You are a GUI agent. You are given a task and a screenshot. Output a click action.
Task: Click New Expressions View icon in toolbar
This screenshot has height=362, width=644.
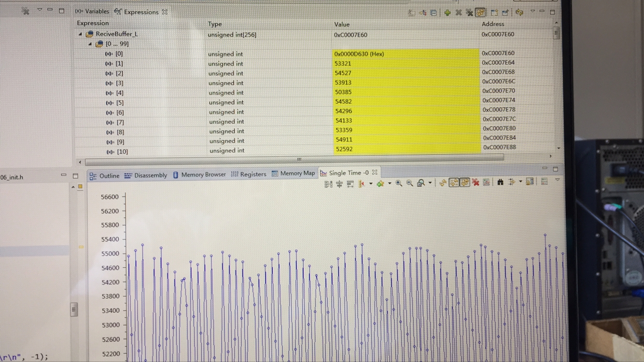pyautogui.click(x=494, y=13)
